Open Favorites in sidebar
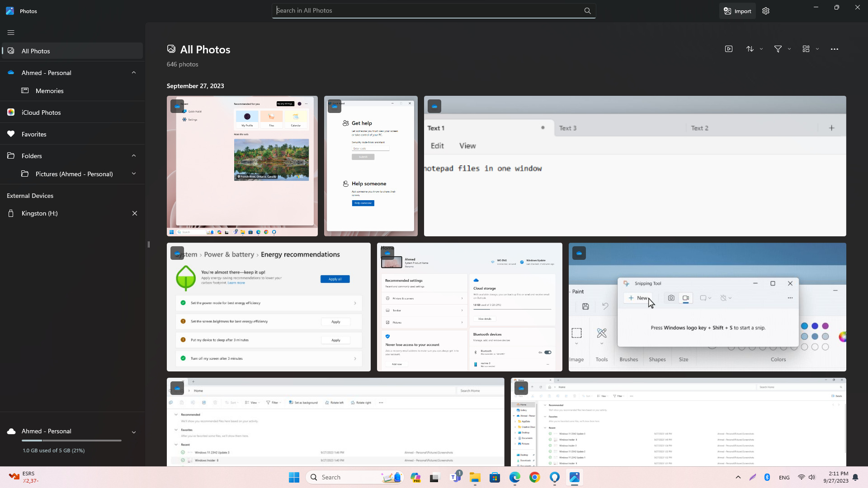Viewport: 868px width, 488px height. pos(34,134)
